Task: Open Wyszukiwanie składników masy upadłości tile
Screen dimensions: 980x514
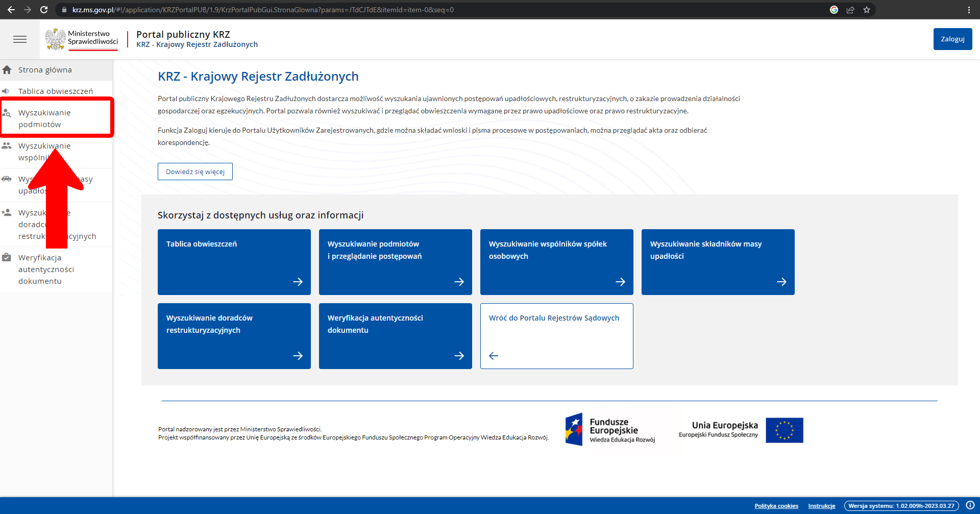Action: (718, 262)
